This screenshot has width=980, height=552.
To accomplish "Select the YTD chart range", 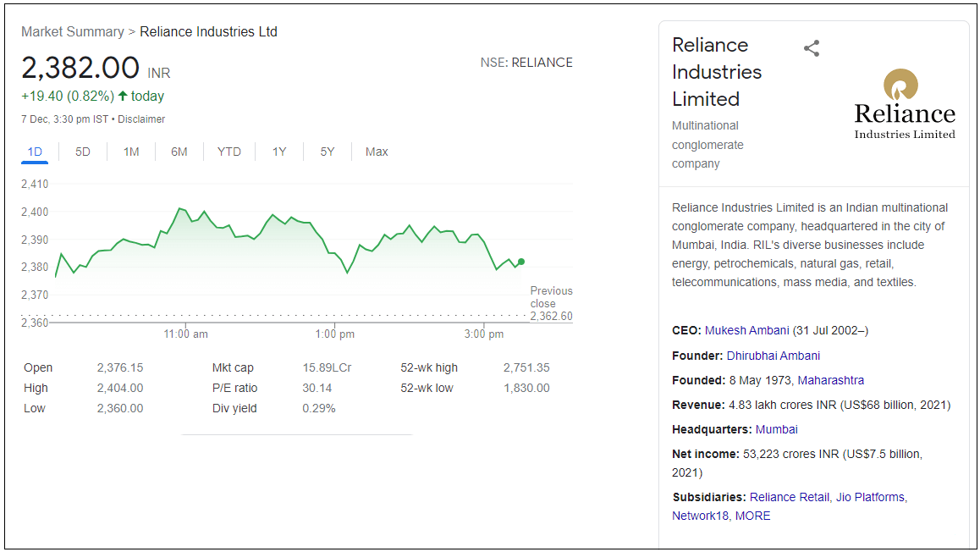I will (228, 152).
